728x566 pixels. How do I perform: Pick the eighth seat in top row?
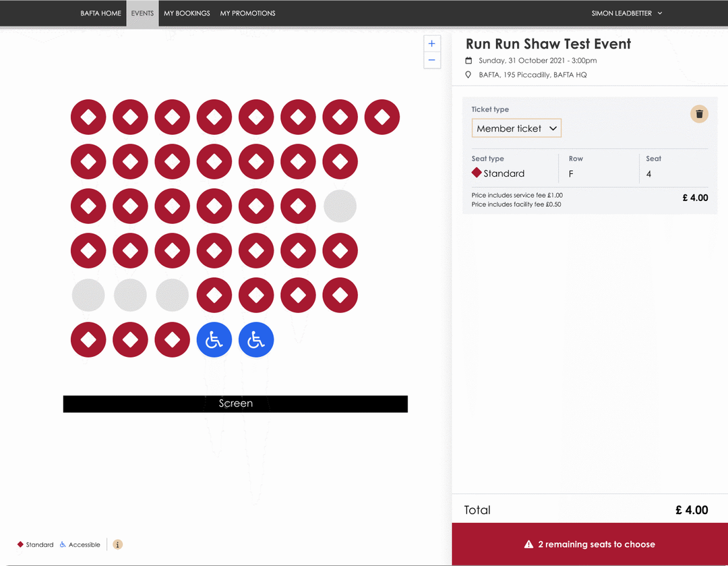(382, 117)
